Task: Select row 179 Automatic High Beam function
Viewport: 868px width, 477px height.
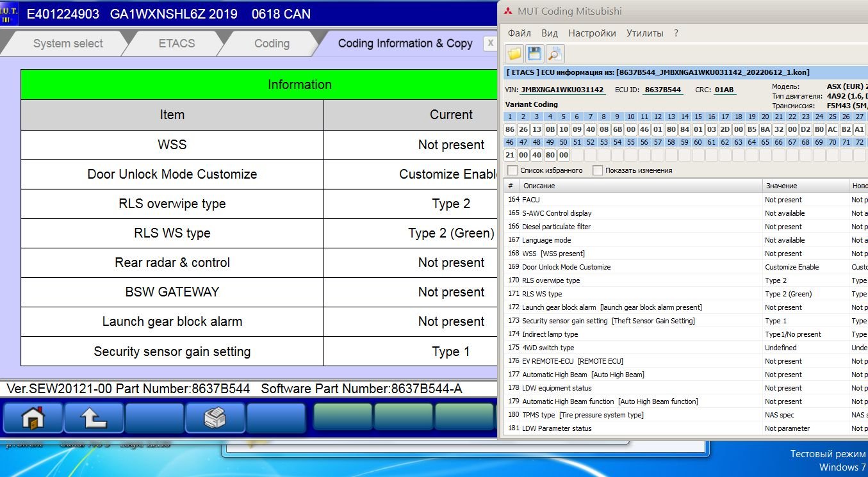Action: (x=686, y=401)
